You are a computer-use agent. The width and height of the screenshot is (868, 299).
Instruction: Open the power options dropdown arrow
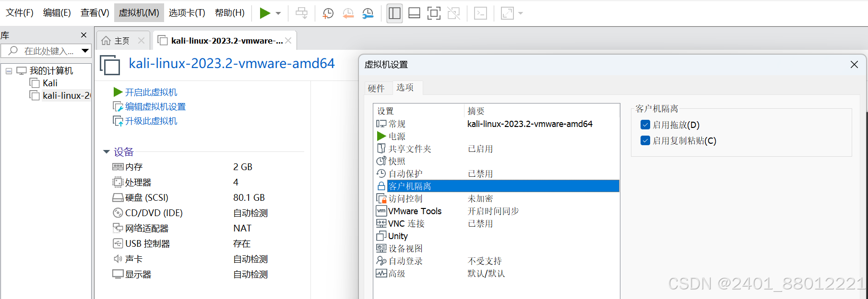click(278, 13)
